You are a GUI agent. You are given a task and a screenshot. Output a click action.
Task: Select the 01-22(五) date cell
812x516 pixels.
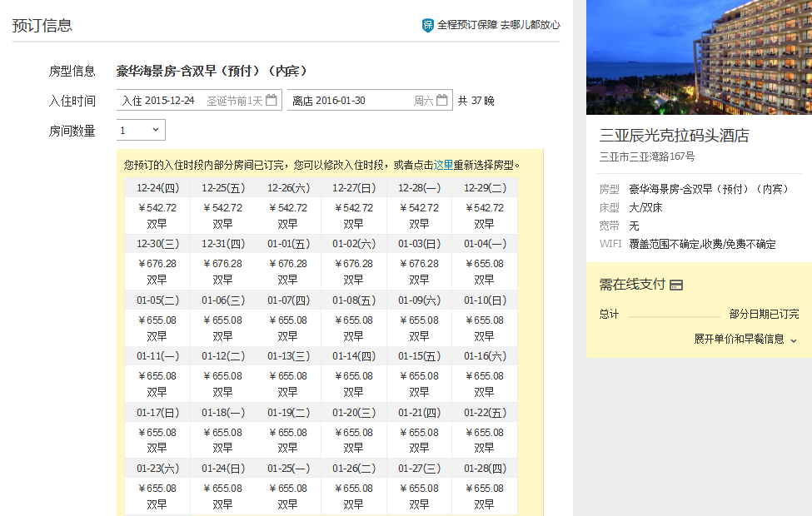pos(486,413)
